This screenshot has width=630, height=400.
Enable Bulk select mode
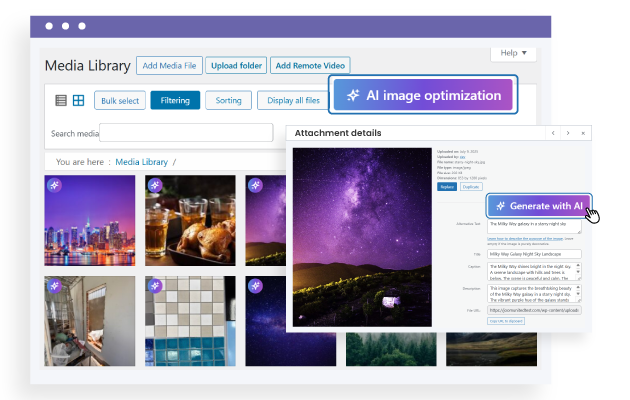pos(120,100)
